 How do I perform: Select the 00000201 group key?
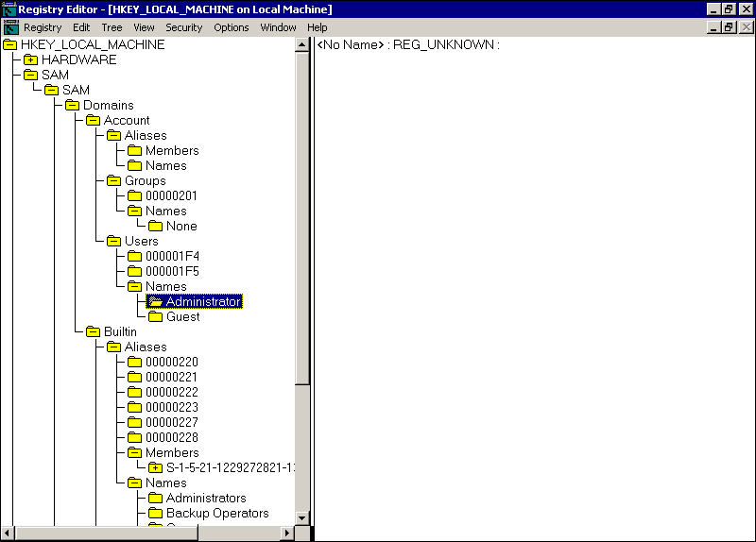click(x=171, y=195)
